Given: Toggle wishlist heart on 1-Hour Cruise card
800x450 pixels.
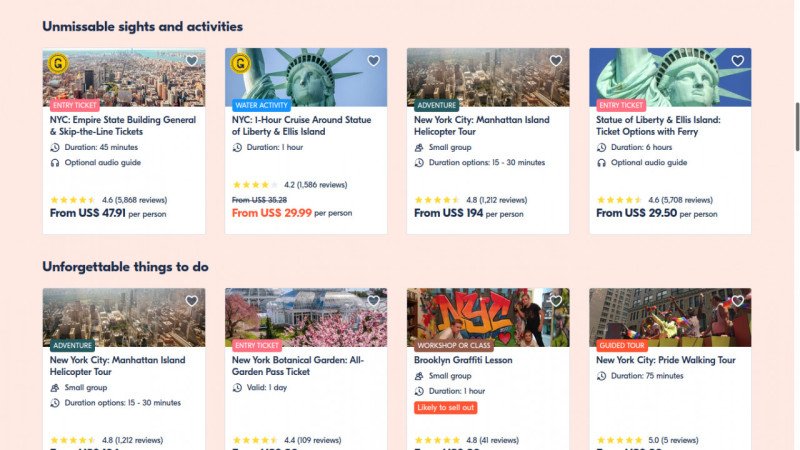Looking at the screenshot, I should (373, 61).
